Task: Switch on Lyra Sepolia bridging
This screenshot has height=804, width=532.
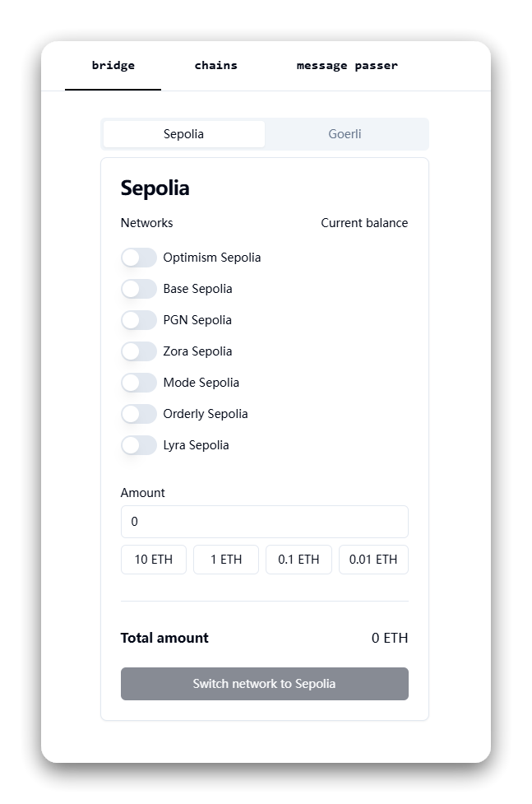Action: [x=139, y=445]
